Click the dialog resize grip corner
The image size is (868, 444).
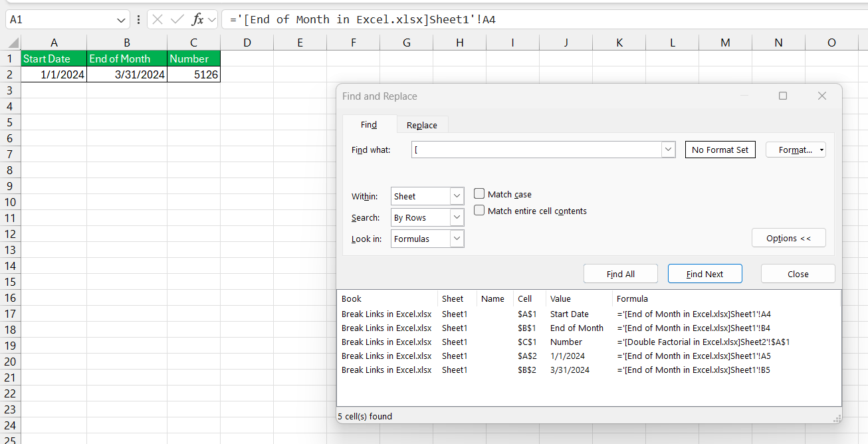tap(837, 419)
